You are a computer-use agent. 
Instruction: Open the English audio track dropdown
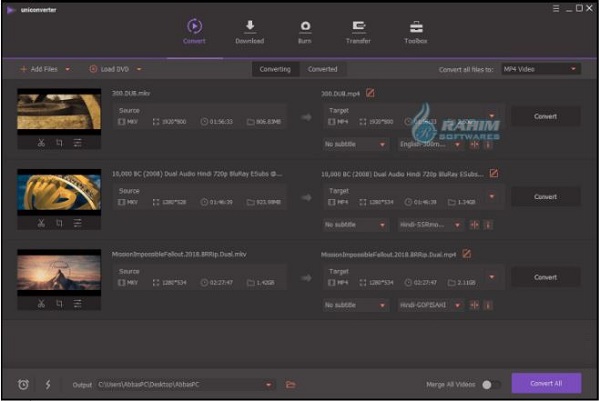(430, 144)
